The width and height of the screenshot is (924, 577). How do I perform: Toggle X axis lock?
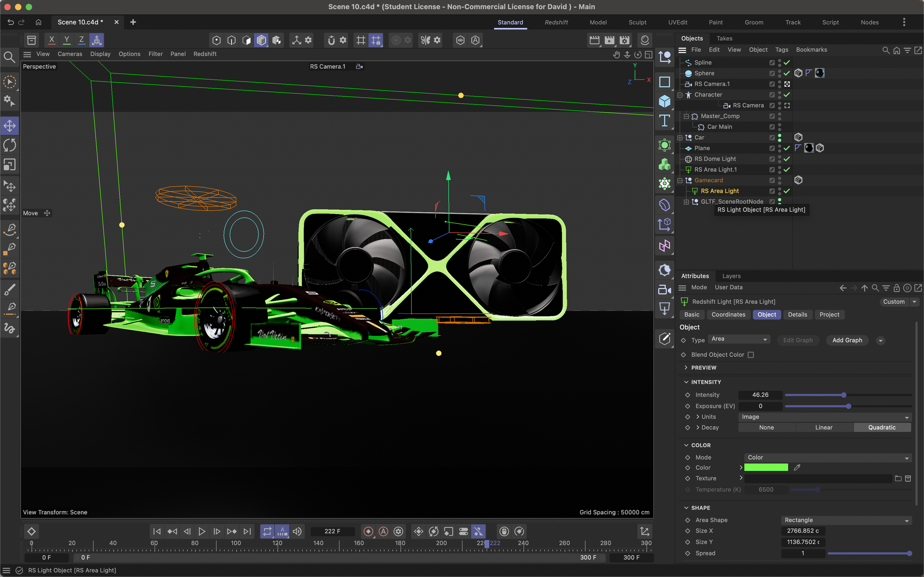pyautogui.click(x=51, y=40)
